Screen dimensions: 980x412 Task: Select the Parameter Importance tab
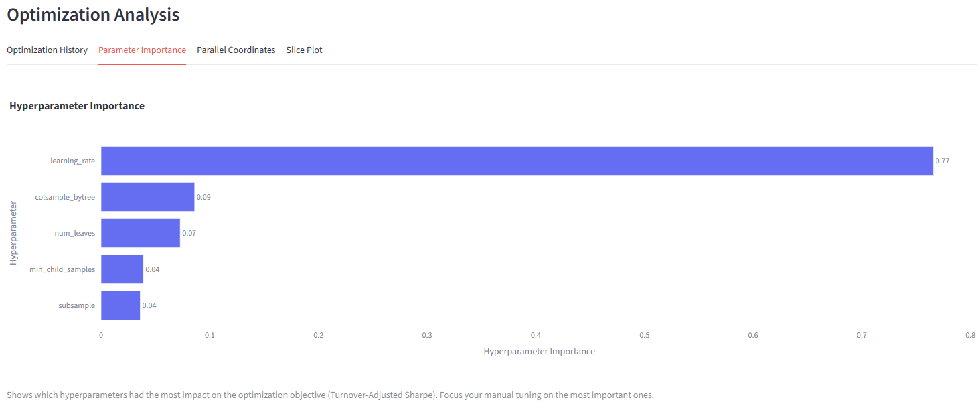point(142,50)
